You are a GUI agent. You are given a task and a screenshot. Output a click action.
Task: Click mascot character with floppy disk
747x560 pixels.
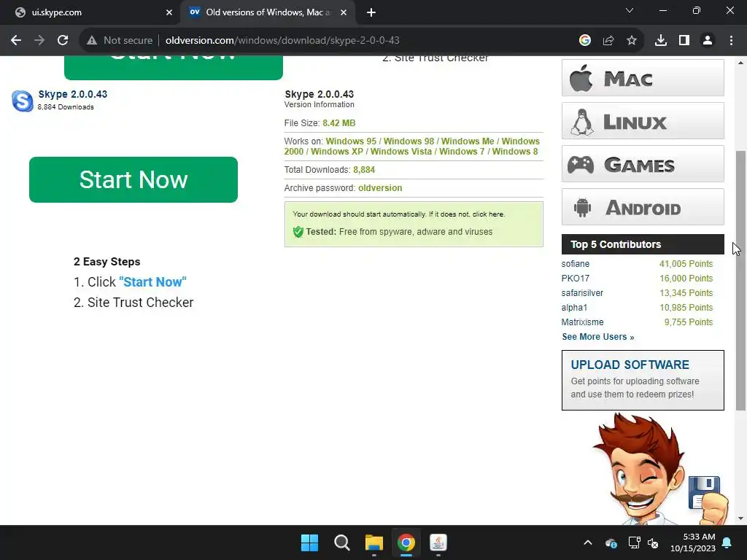(x=659, y=469)
